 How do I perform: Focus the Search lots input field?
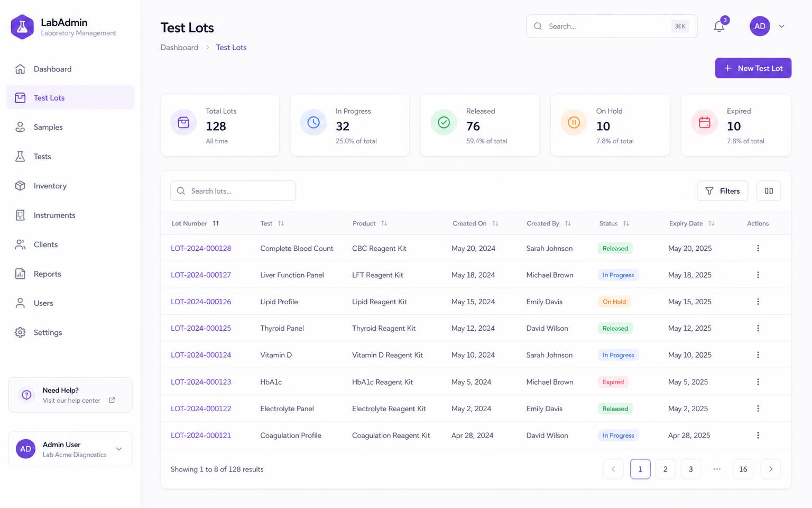(x=233, y=191)
